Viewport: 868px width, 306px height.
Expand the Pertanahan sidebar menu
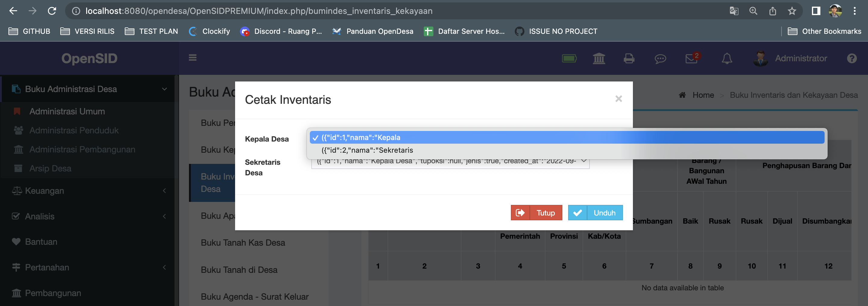coord(88,267)
